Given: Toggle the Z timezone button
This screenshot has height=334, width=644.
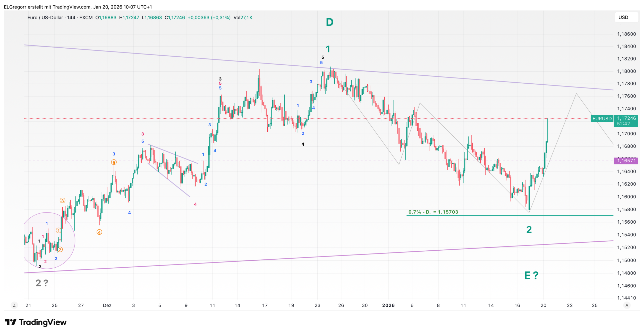Looking at the screenshot, I should [x=14, y=305].
